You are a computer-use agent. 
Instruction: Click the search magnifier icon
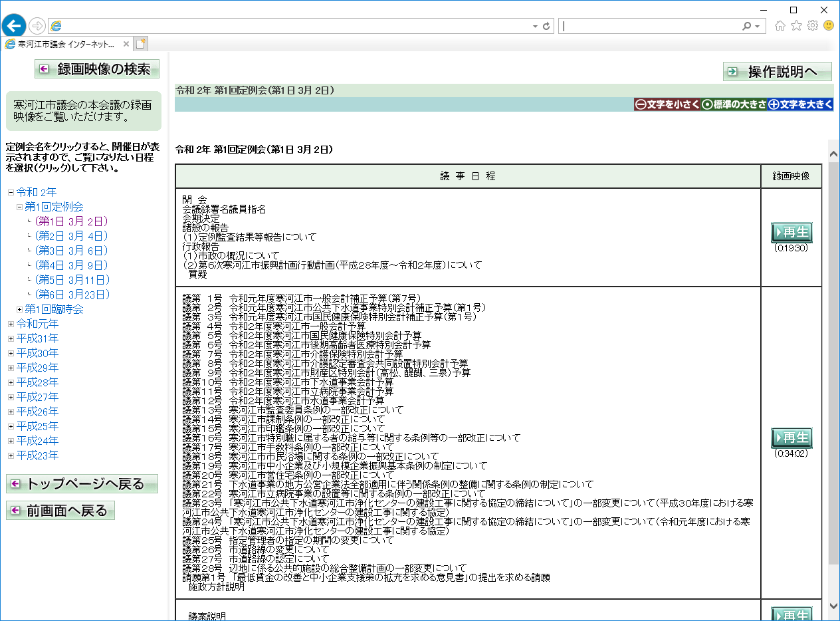click(x=747, y=26)
